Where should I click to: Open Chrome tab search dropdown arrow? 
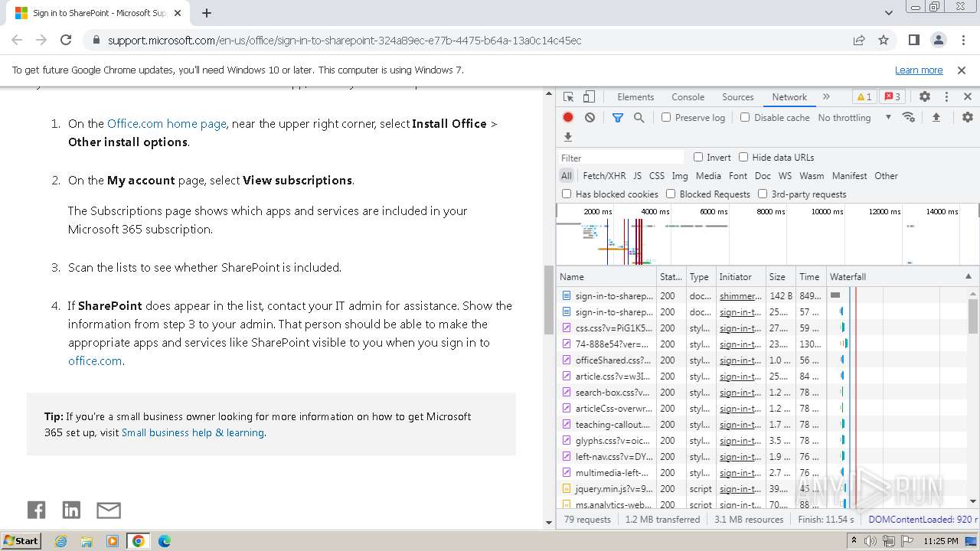[x=889, y=13]
